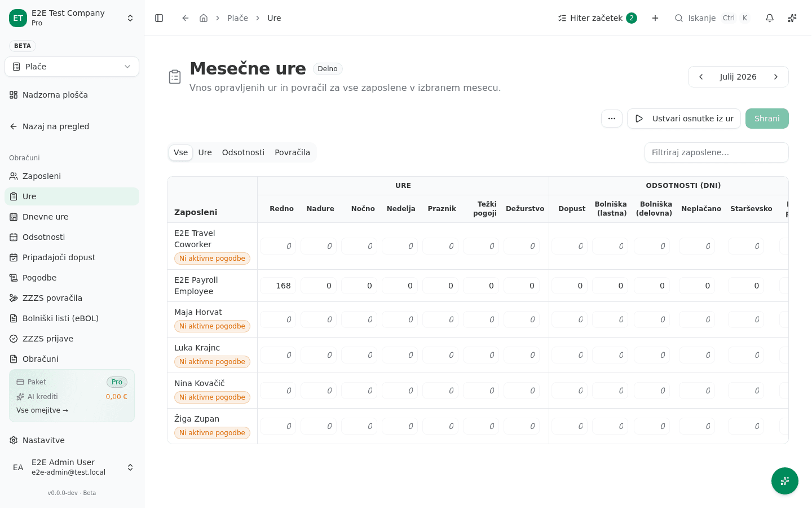Toggle the sidebar panel icon
The width and height of the screenshot is (812, 508).
pos(159,18)
